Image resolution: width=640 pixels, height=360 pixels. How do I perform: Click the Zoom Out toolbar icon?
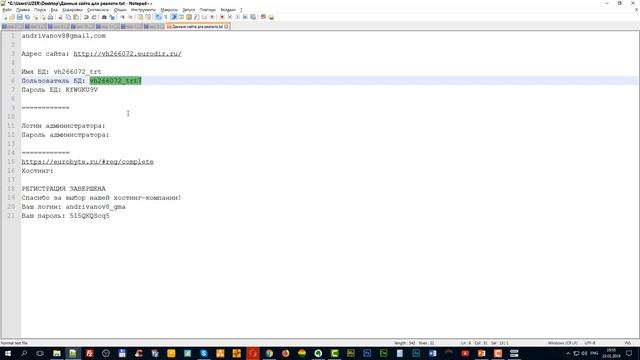click(130, 17)
